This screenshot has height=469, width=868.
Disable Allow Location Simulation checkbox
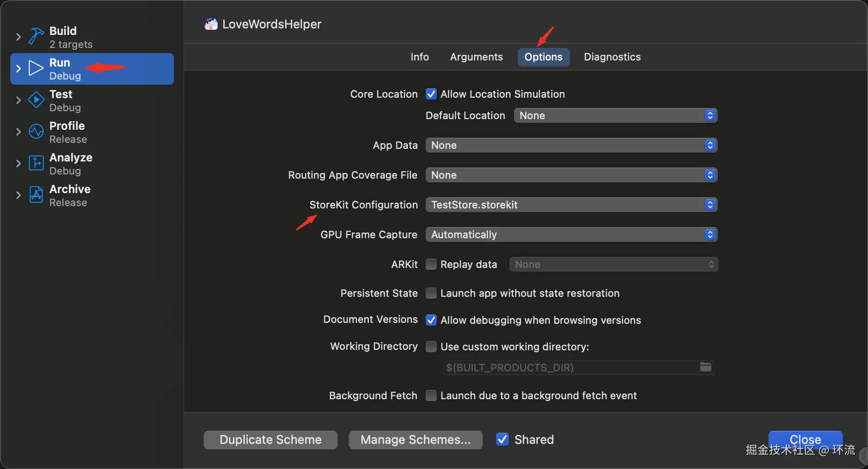point(431,94)
